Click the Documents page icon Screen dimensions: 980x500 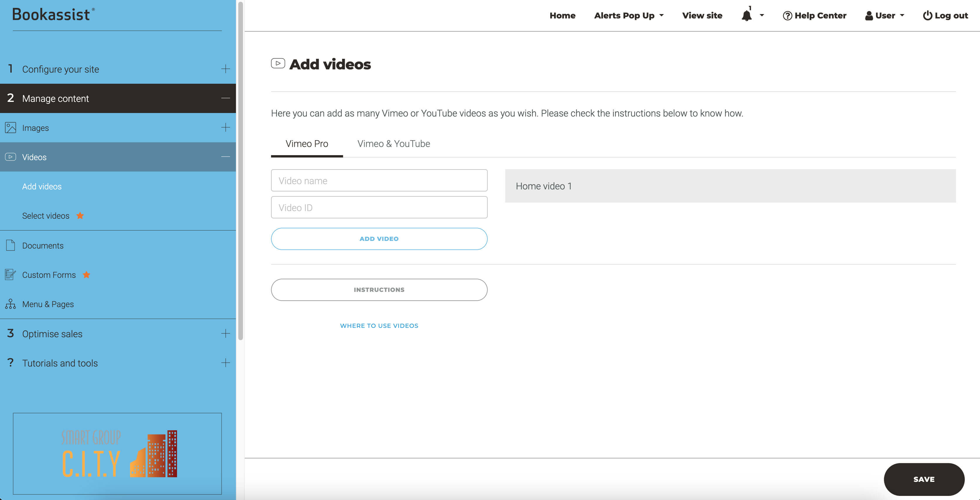[11, 245]
